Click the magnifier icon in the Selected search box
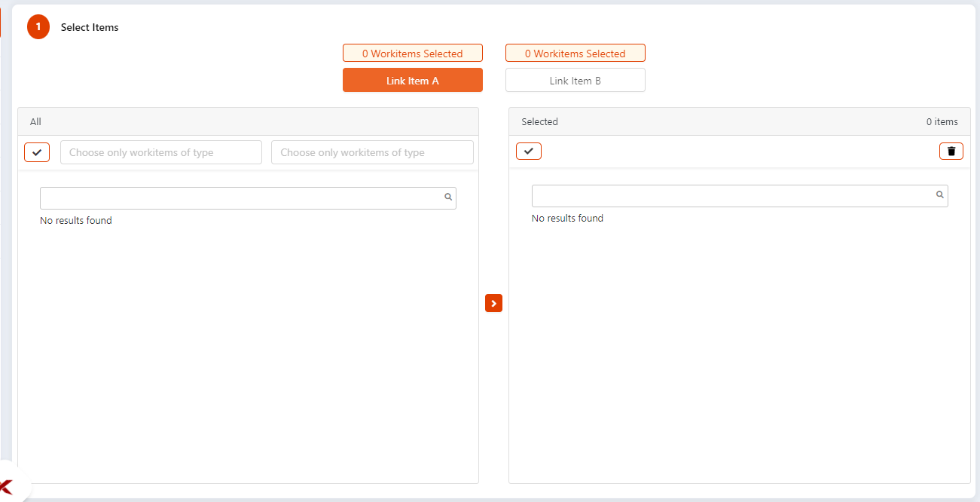Screen dimensions: 980x502 [x=939, y=194]
